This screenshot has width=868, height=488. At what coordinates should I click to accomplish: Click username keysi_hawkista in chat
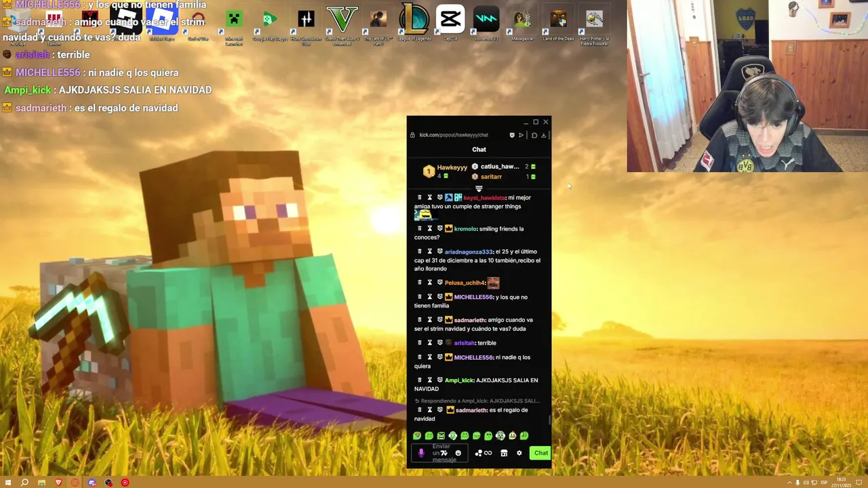click(x=484, y=197)
